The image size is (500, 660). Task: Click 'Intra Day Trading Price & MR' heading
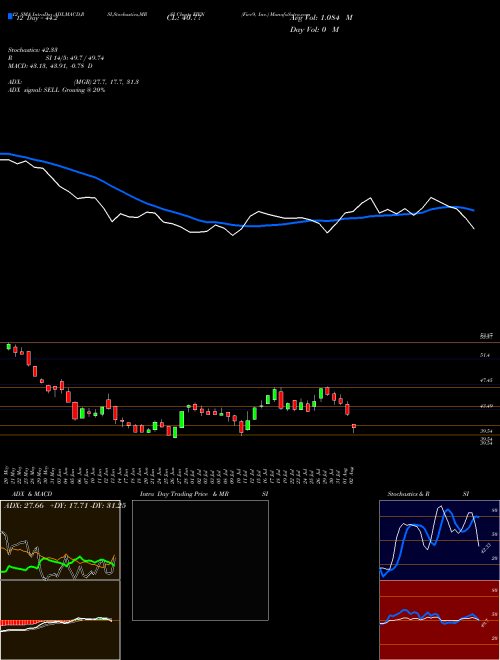(x=184, y=494)
